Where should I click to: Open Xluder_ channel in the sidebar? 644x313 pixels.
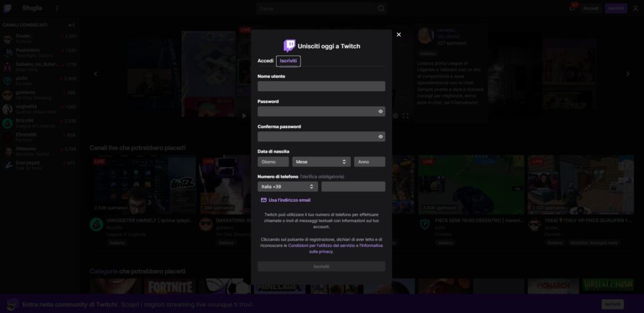tap(40, 39)
